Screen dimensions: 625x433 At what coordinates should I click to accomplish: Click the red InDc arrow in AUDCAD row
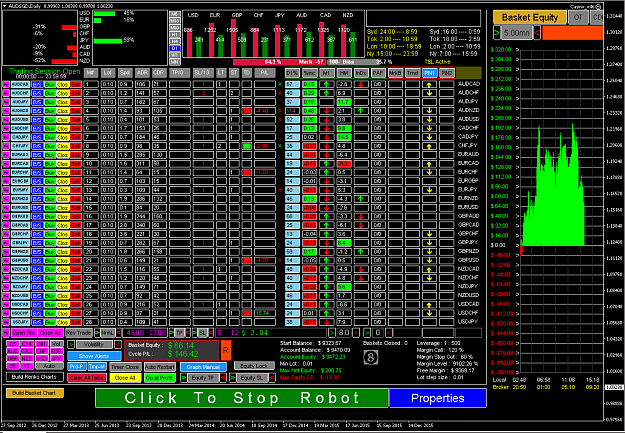click(361, 84)
